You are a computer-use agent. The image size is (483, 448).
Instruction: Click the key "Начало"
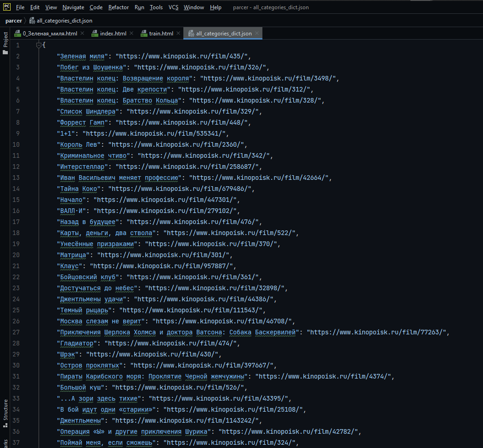point(71,200)
